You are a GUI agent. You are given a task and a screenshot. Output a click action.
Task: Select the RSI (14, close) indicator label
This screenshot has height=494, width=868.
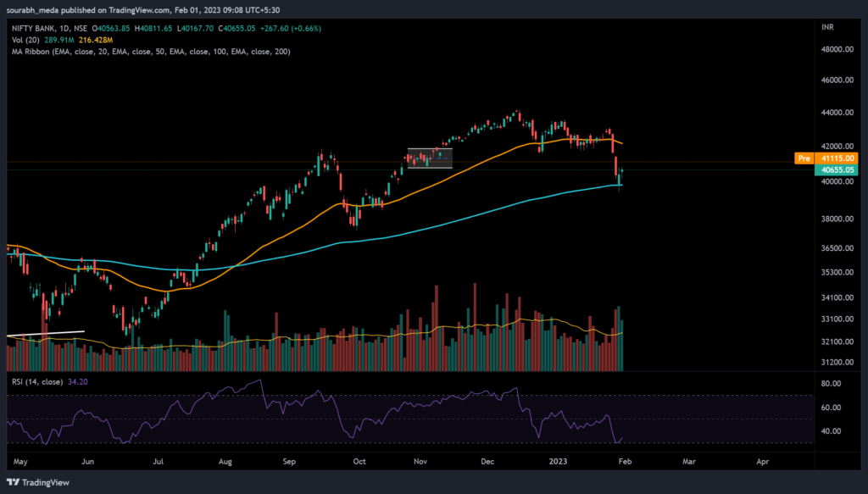click(37, 381)
